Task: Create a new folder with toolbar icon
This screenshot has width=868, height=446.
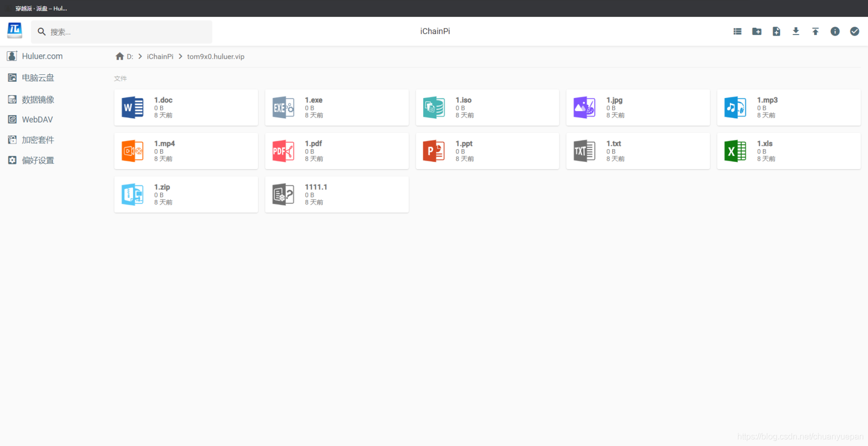Action: (757, 31)
